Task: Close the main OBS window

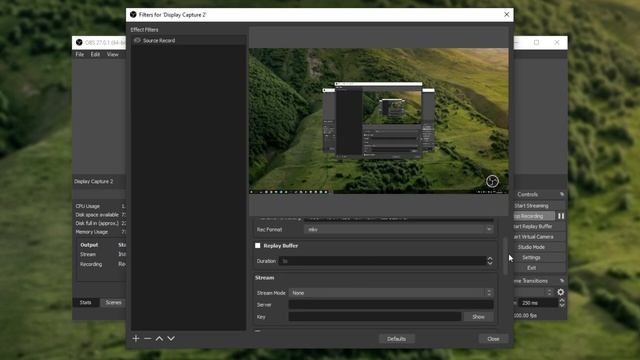Action: point(557,42)
